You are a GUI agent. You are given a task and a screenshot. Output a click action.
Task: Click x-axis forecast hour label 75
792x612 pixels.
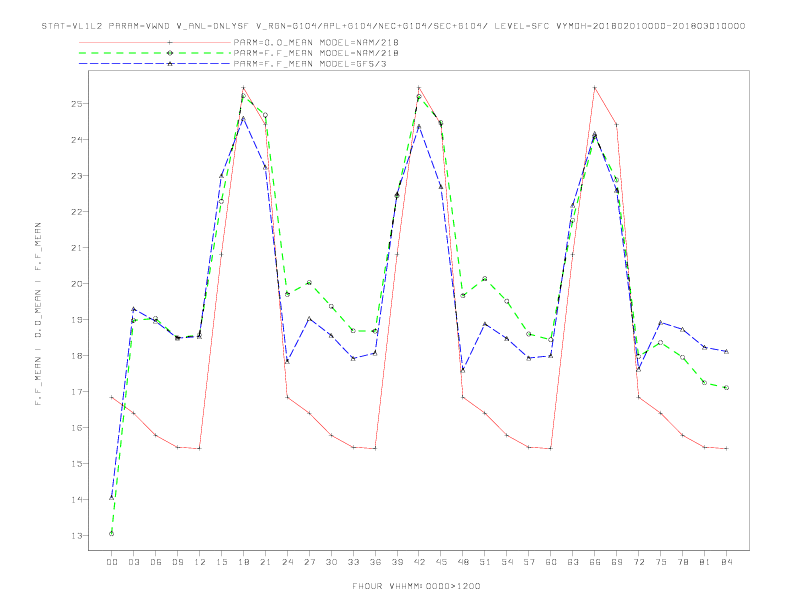point(661,562)
